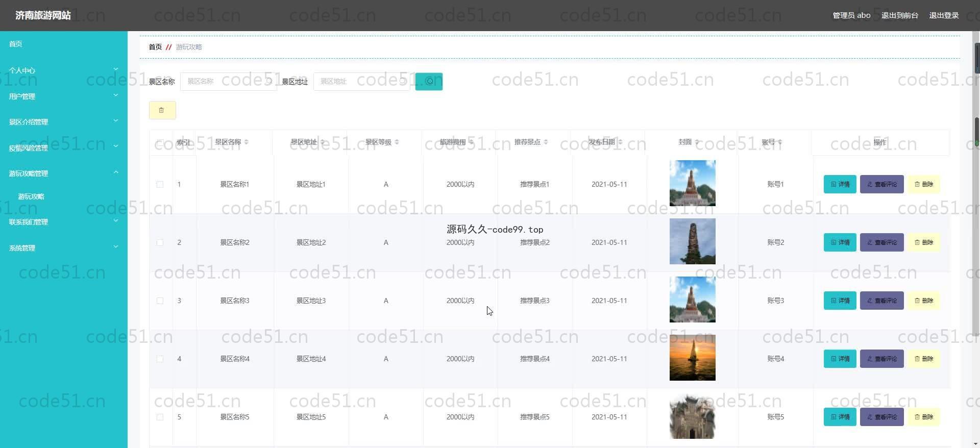Viewport: 980px width, 448px height.
Task: Sort by 景区地址 column arrows
Action: (322, 142)
